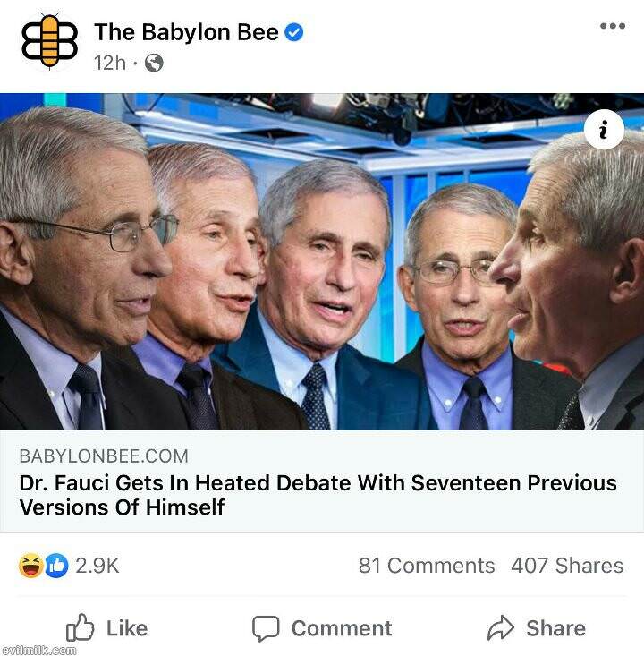Open The Babylon Bee profile logo

coord(50,41)
